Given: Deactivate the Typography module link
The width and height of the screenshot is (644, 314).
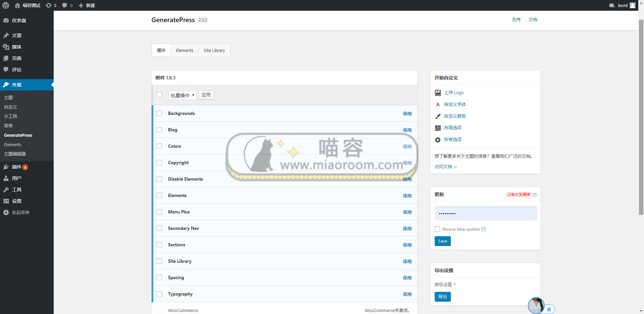Looking at the screenshot, I should tap(407, 294).
